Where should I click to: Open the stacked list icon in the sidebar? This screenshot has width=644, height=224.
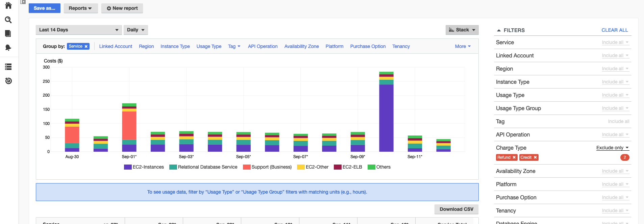point(8,67)
